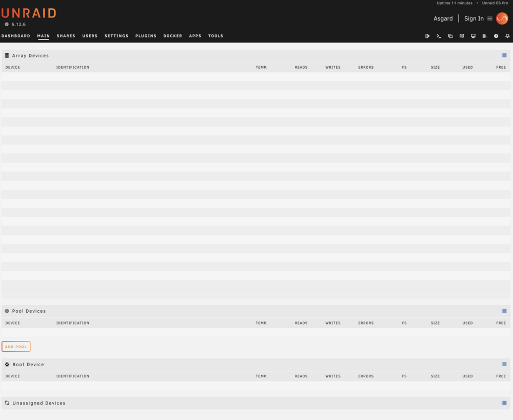Click Used header in Pool Devices table
The width and height of the screenshot is (513, 420).
click(x=467, y=323)
